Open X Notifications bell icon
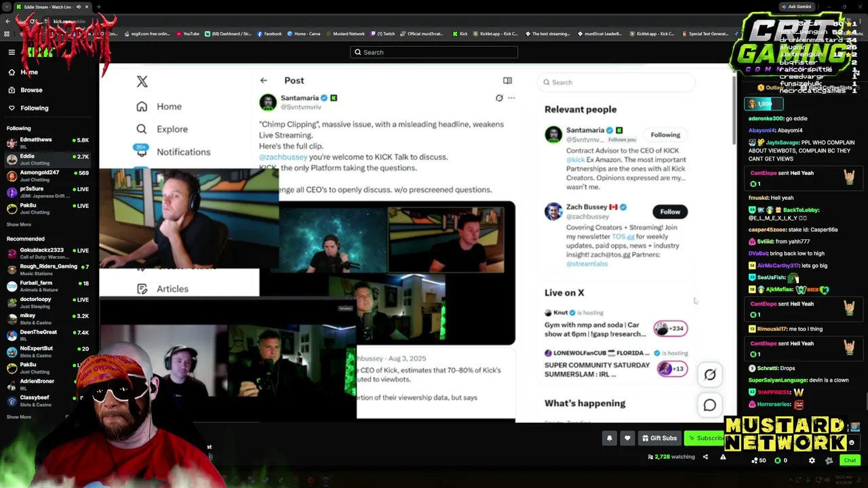This screenshot has height=488, width=868. [x=141, y=151]
